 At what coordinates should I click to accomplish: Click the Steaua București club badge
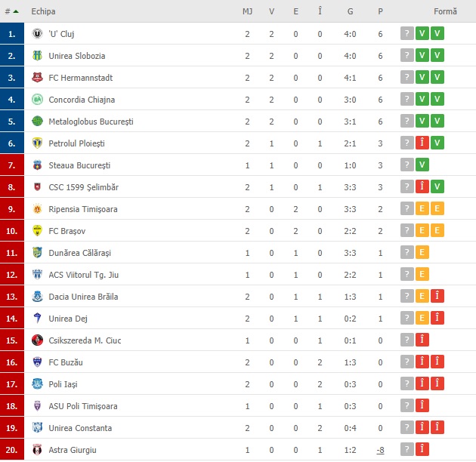37,165
